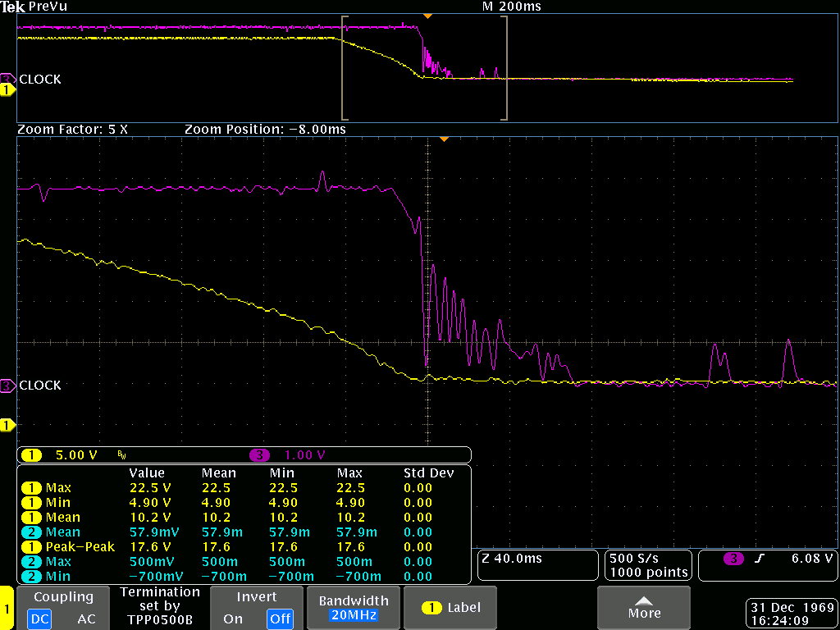Screen dimensions: 840x630
Task: Set Invert to Off
Action: pos(280,619)
